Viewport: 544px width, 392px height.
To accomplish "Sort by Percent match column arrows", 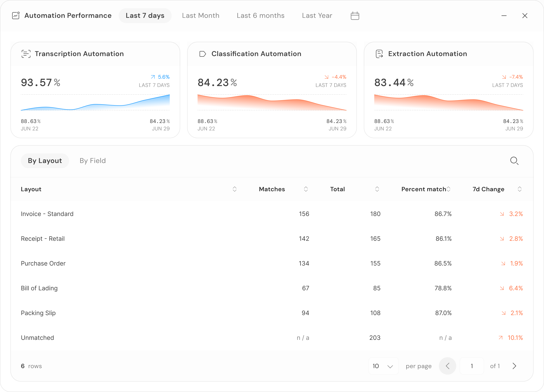I will (x=448, y=189).
